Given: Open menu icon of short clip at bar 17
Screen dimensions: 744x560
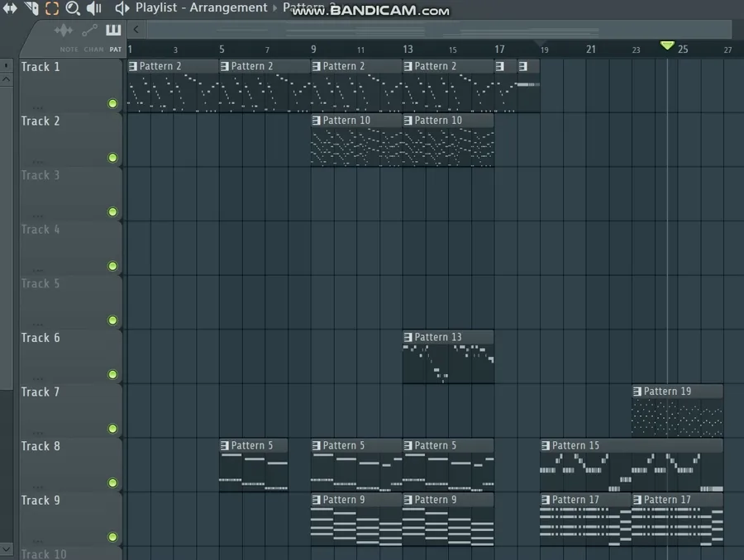Looking at the screenshot, I should point(499,66).
